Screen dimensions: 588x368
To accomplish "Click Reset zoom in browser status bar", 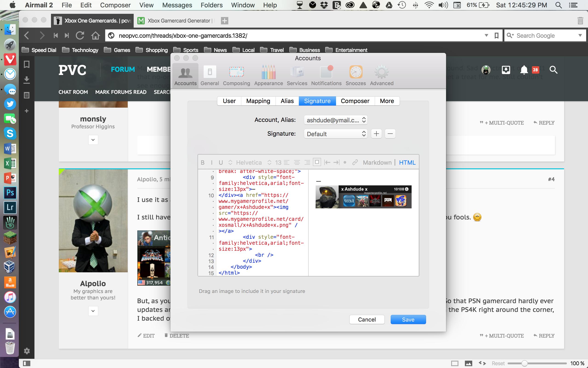I will pyautogui.click(x=498, y=363).
